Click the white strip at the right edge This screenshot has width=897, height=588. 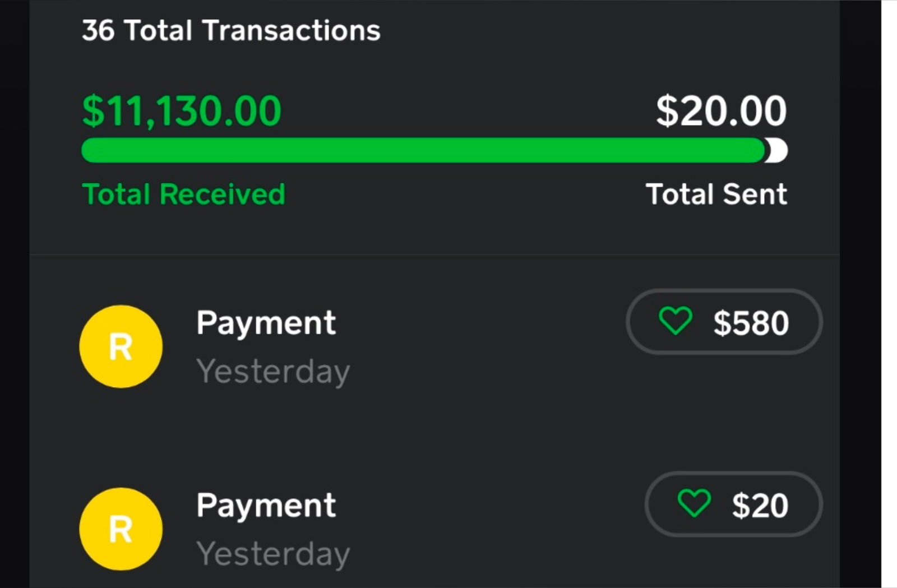[889, 294]
